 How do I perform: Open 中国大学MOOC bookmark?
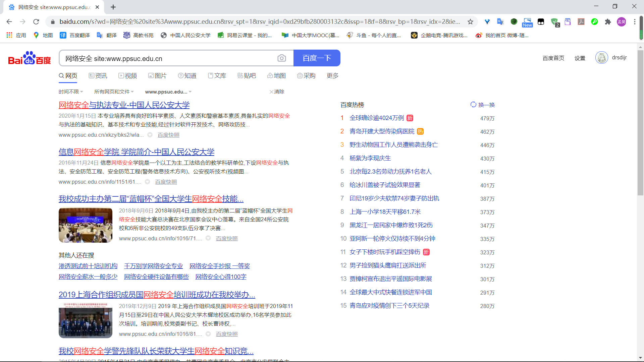coord(311,35)
